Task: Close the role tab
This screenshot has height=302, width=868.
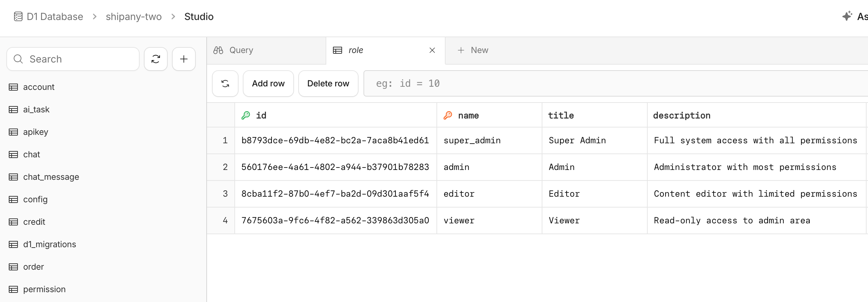Action: coord(432,50)
